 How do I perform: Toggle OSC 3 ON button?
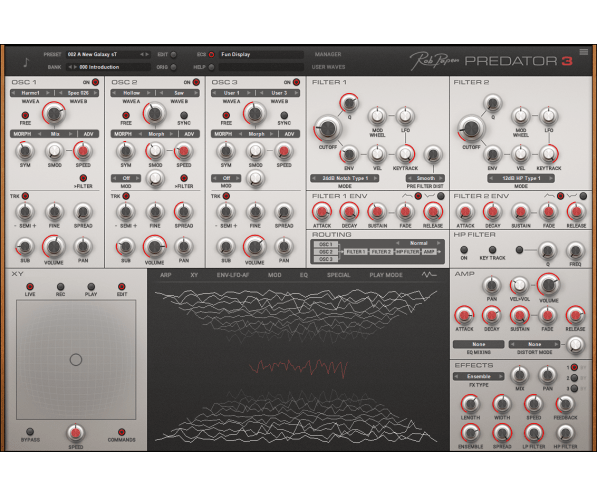pyautogui.click(x=296, y=82)
